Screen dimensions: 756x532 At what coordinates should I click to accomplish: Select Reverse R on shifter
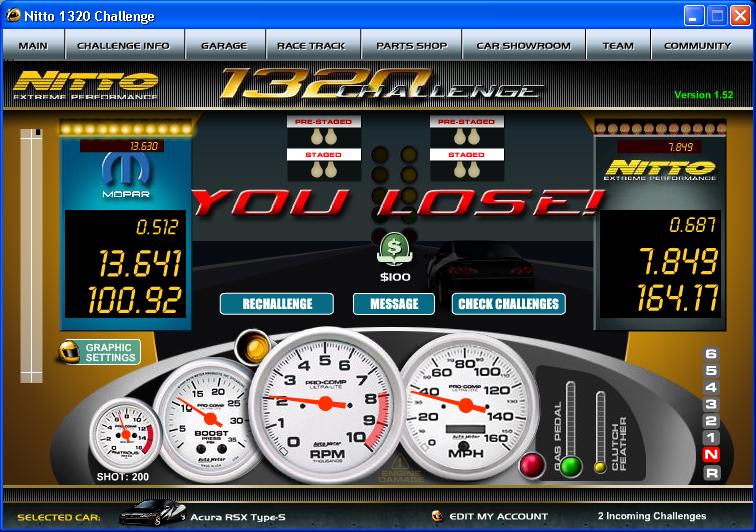click(x=711, y=473)
